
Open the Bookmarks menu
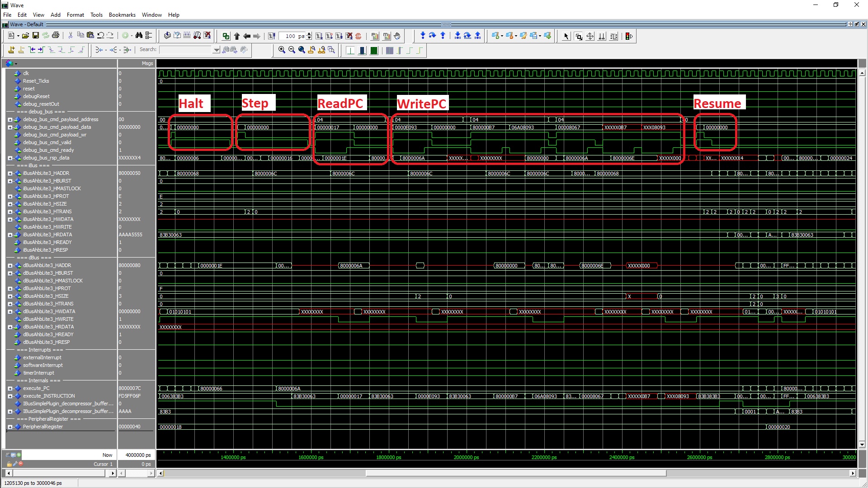[x=122, y=15]
